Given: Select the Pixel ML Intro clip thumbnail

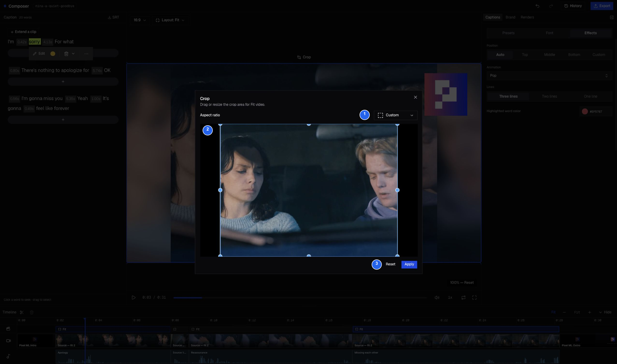Looking at the screenshot, I should click(x=36, y=341).
